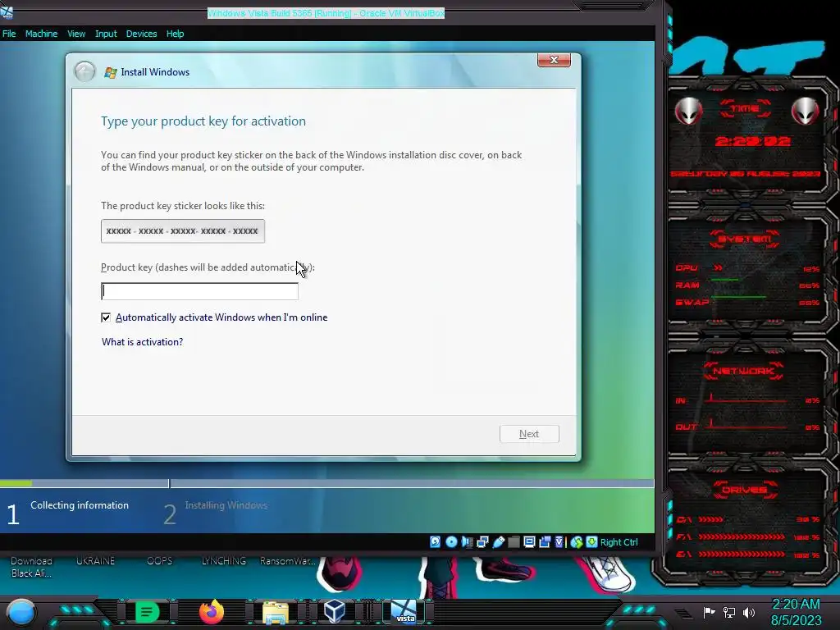Image resolution: width=840 pixels, height=630 pixels.
Task: Open the Start orb on taskbar
Action: (x=21, y=612)
